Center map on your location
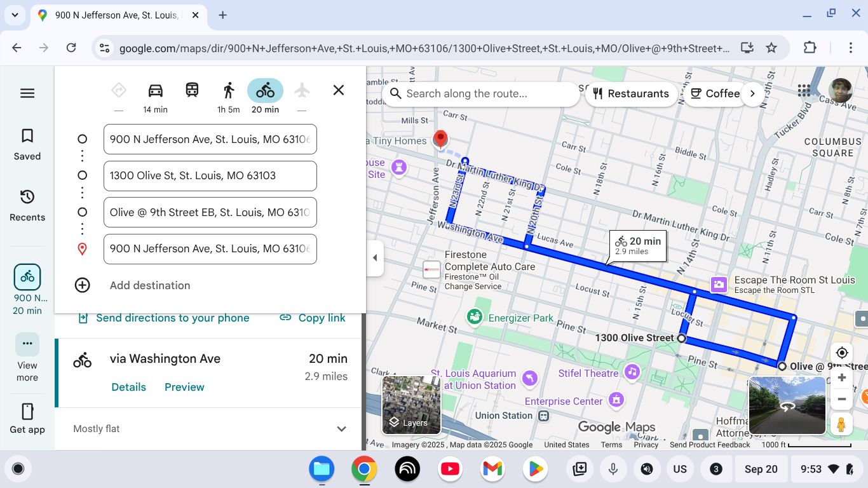 [842, 353]
